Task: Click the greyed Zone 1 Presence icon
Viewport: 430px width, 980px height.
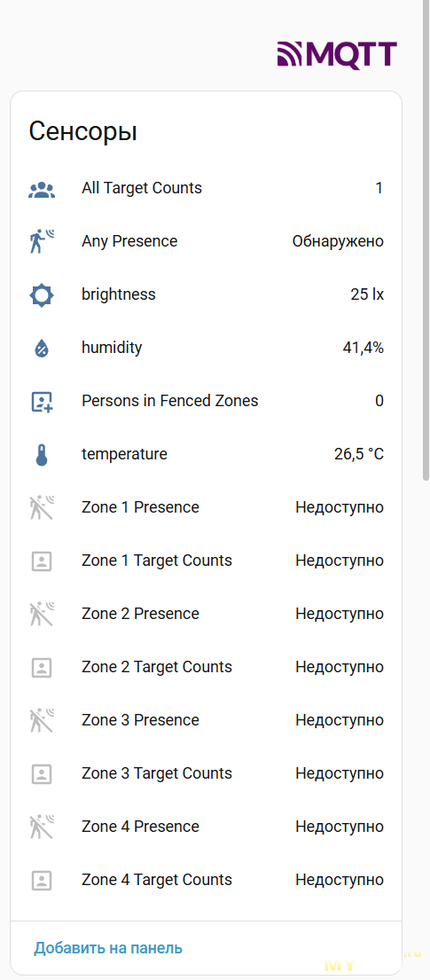Action: click(x=42, y=507)
